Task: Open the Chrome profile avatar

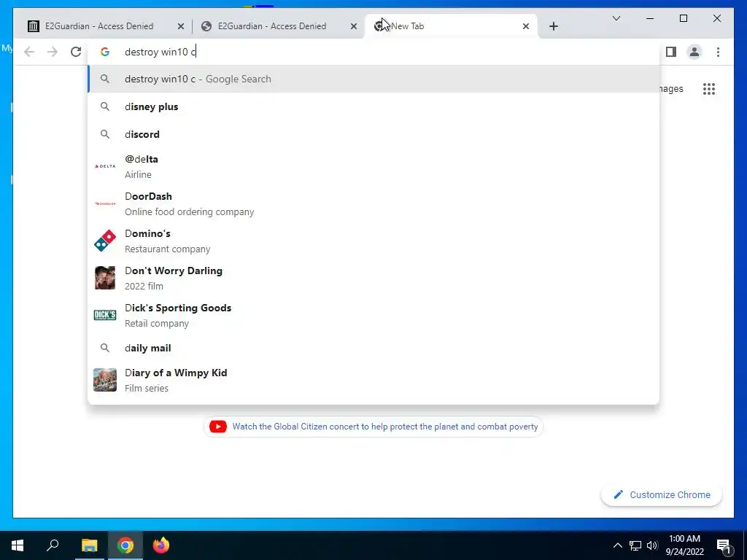Action: point(694,52)
